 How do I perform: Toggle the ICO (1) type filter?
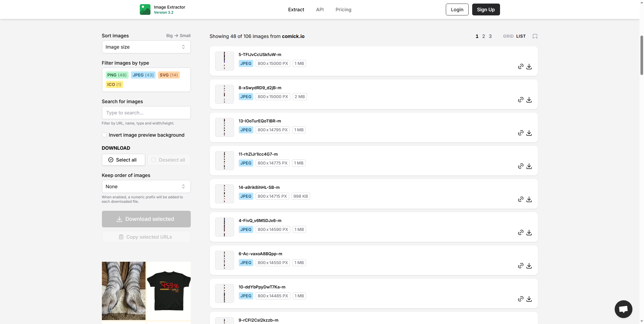(x=114, y=84)
